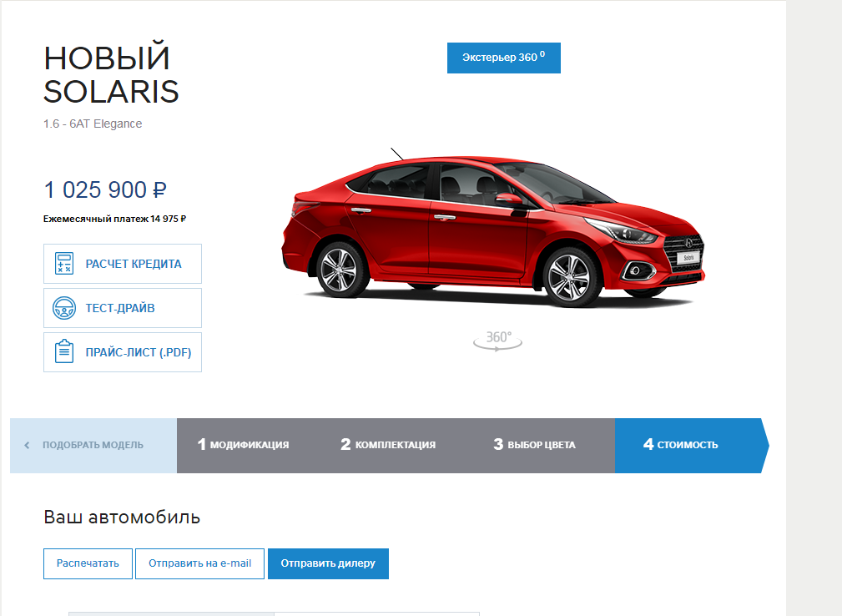
Task: Book a Тест-драйв
Action: click(123, 308)
